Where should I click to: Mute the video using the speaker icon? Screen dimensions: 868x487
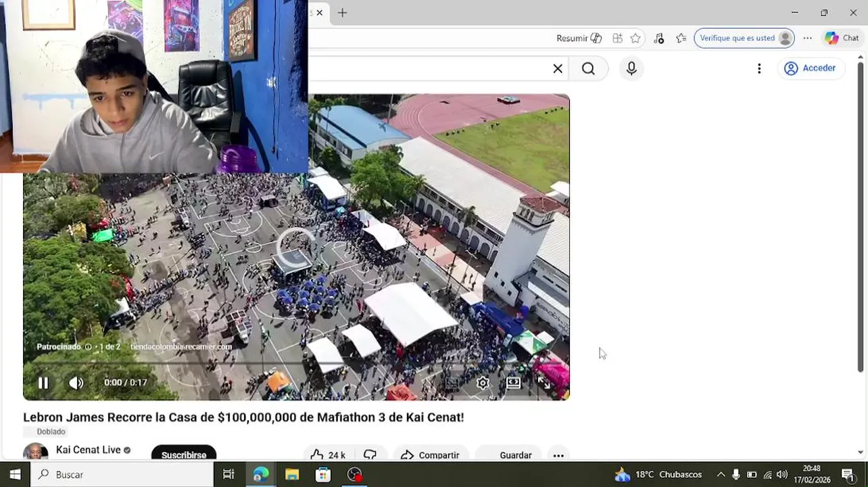click(x=76, y=383)
